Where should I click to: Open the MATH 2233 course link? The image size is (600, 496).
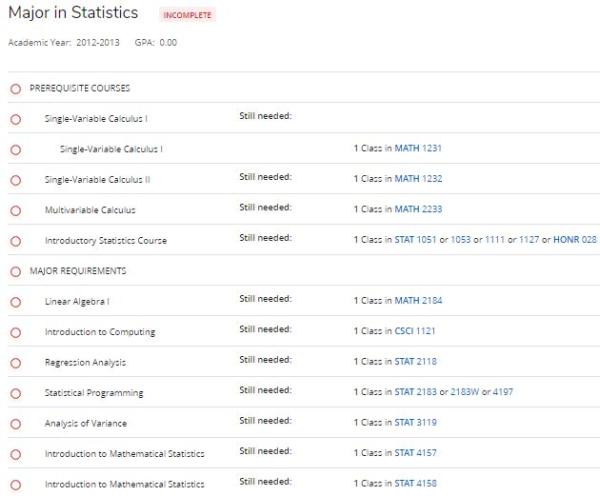[x=418, y=209]
